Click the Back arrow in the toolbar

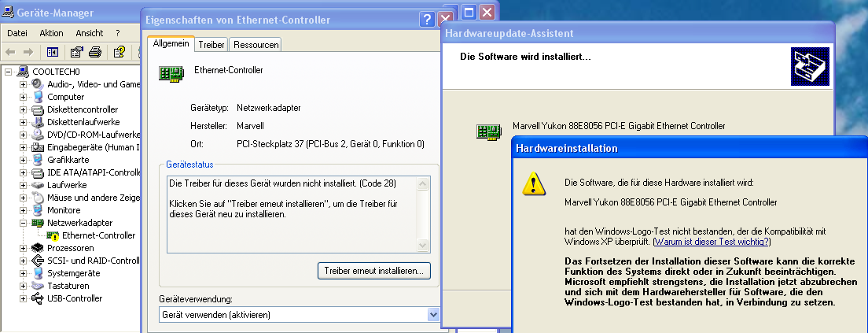11,53
